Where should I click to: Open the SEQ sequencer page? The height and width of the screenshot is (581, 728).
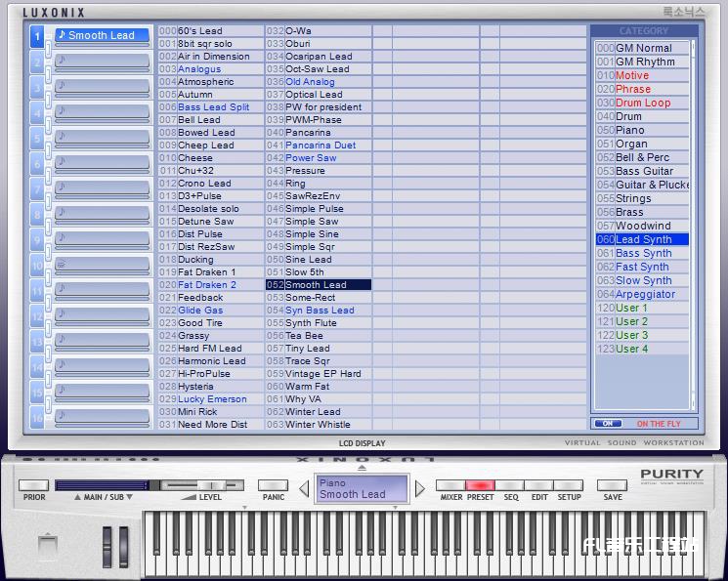[x=510, y=485]
